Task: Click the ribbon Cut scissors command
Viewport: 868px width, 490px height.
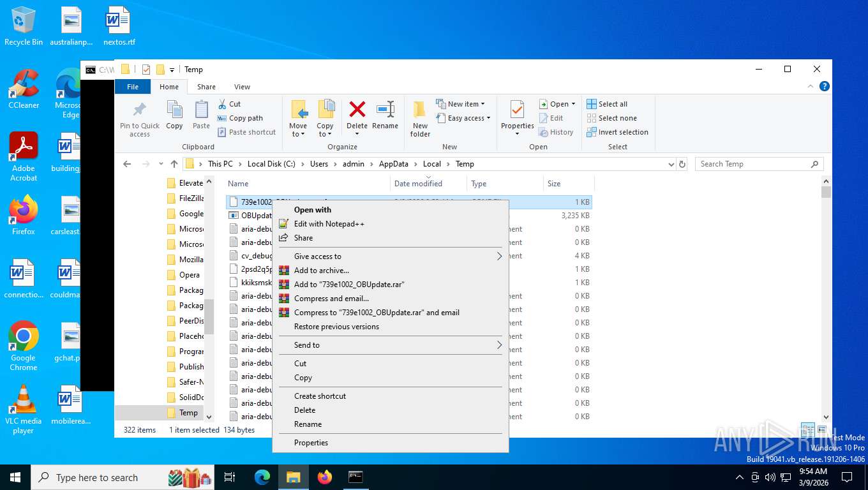Action: point(229,104)
